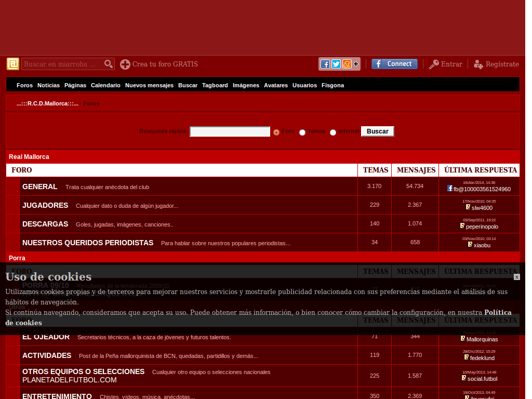The height and width of the screenshot is (399, 532).
Task: Click username fedeklund
Action: pos(482,358)
